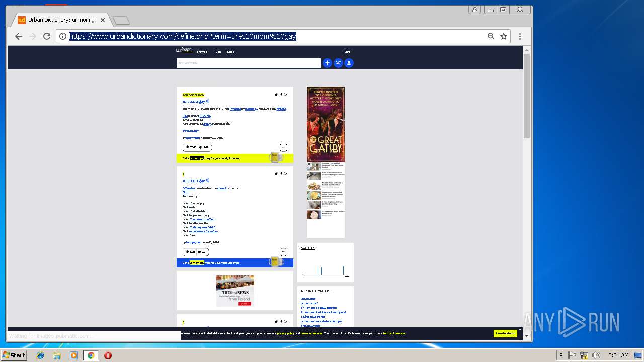
Task: Click the taskbar clock showing 8:31 AM
Action: click(618, 355)
